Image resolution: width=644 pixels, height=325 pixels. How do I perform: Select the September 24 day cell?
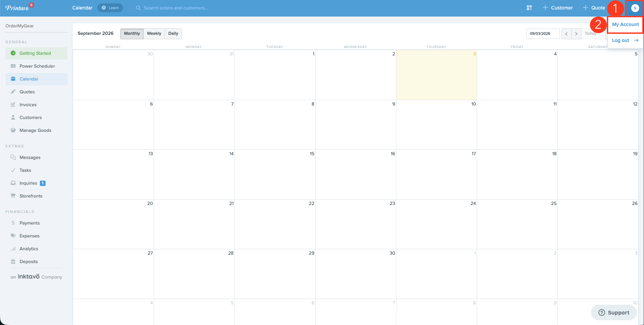[x=437, y=224]
